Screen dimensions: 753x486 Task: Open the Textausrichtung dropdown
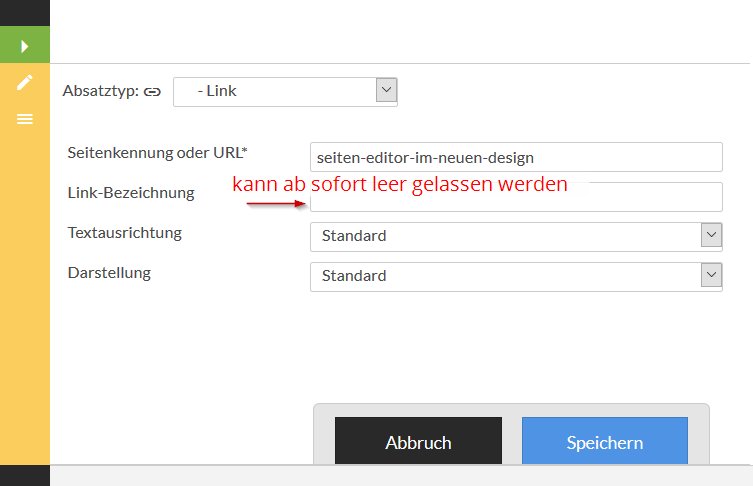pos(516,236)
